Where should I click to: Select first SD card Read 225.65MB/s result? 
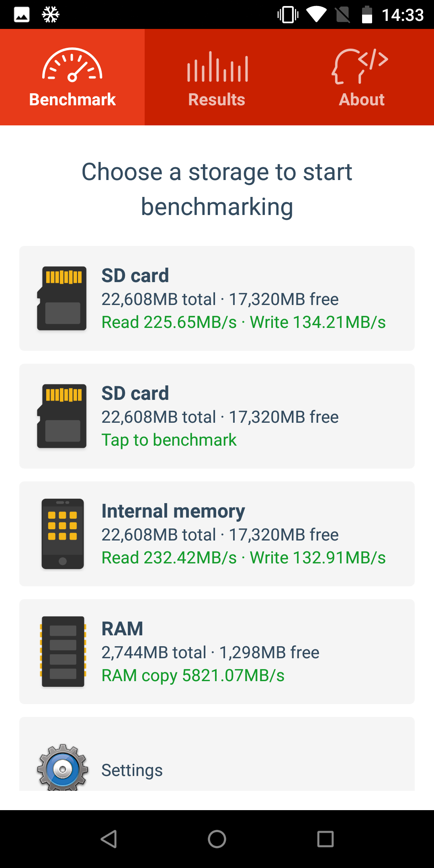click(x=169, y=322)
